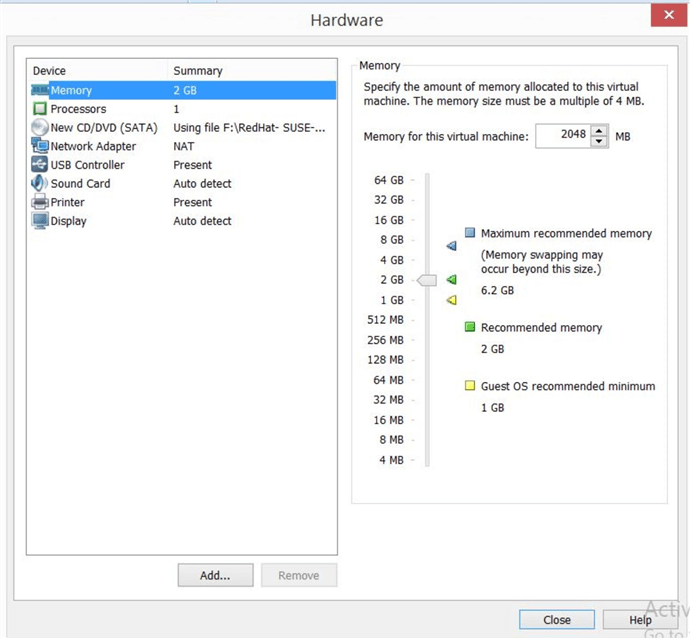The height and width of the screenshot is (638, 690).
Task: Click the Auto detect summary for Display
Action: pos(202,221)
